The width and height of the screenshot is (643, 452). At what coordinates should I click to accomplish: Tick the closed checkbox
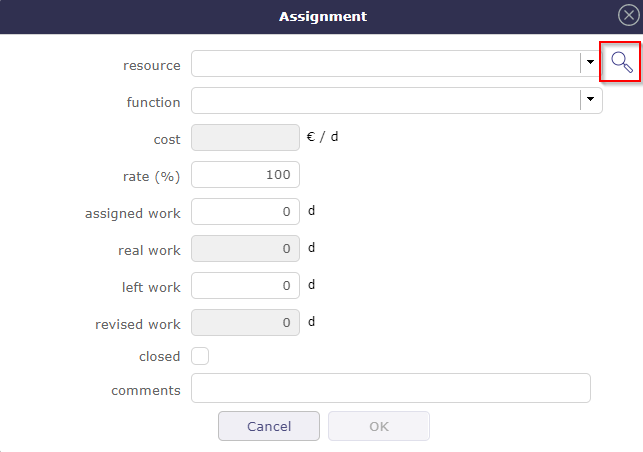(x=200, y=356)
